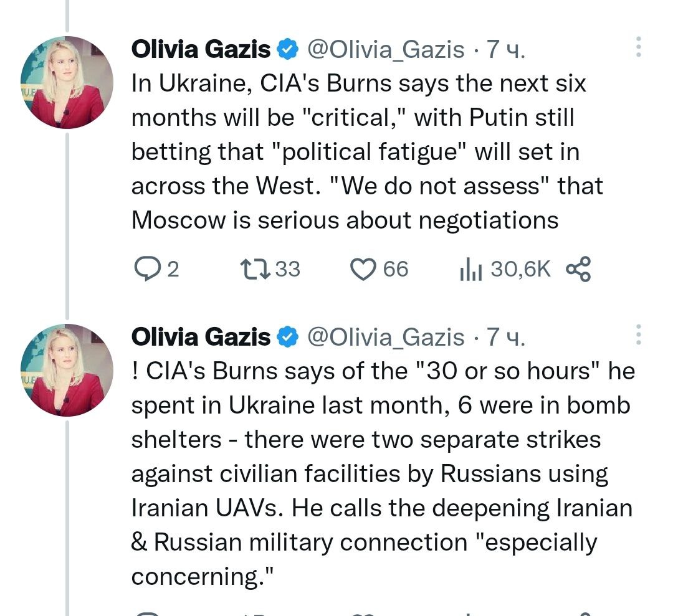Viewport: 673px width, 616px height.
Task: Click verified badge on the first tweet
Action: point(287,49)
